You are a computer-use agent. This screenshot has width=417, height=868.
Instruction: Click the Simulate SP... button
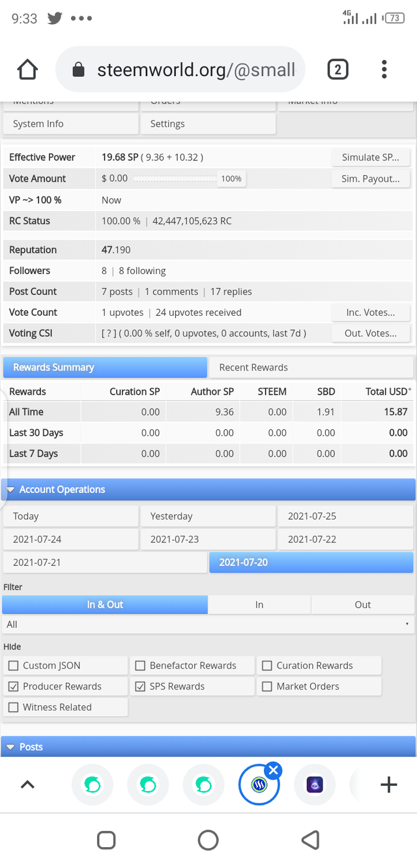pyautogui.click(x=370, y=158)
